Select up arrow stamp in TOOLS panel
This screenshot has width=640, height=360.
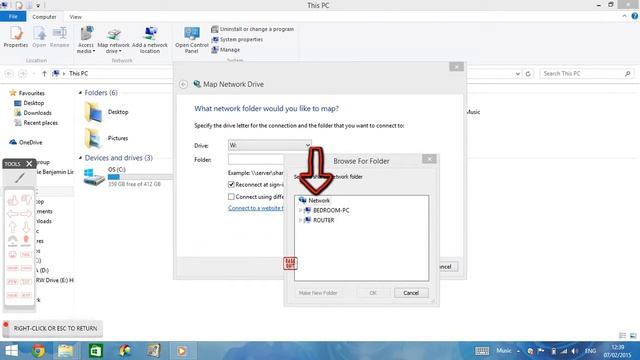13,227
